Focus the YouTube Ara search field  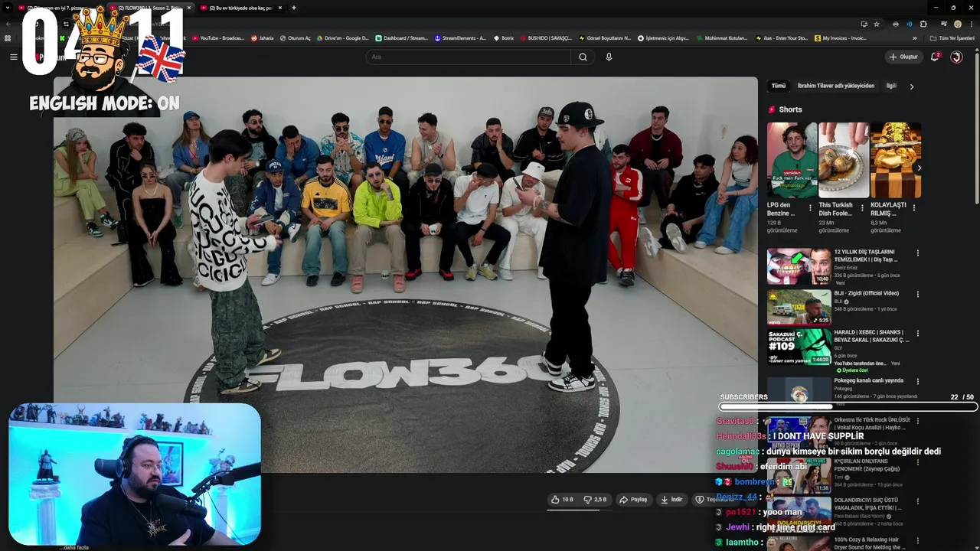469,57
